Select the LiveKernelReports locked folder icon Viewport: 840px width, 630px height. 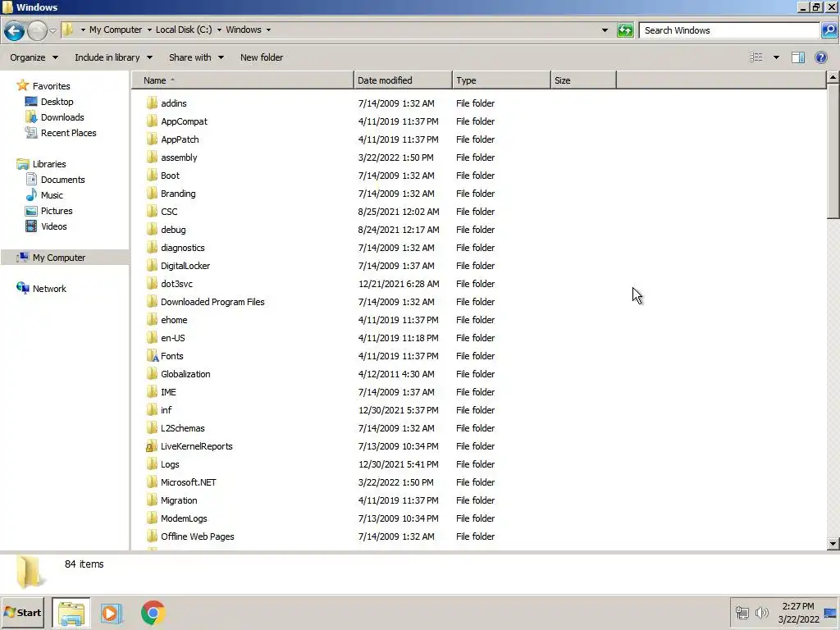[152, 446]
